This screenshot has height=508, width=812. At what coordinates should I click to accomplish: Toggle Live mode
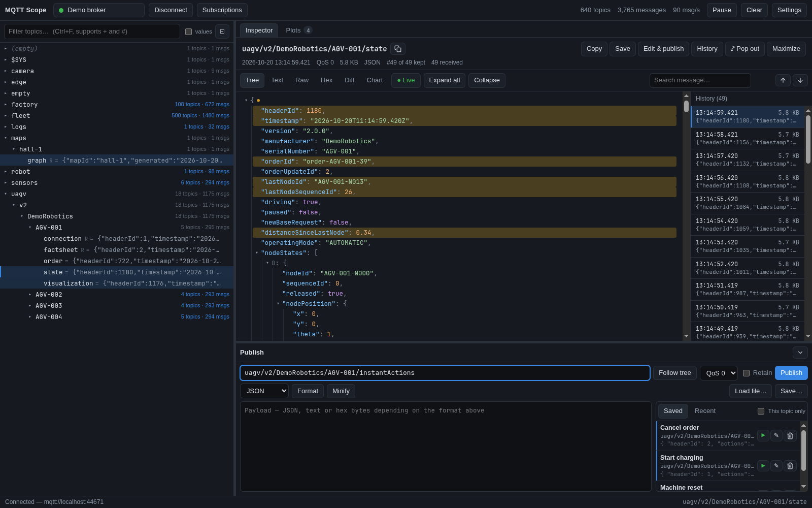406,80
